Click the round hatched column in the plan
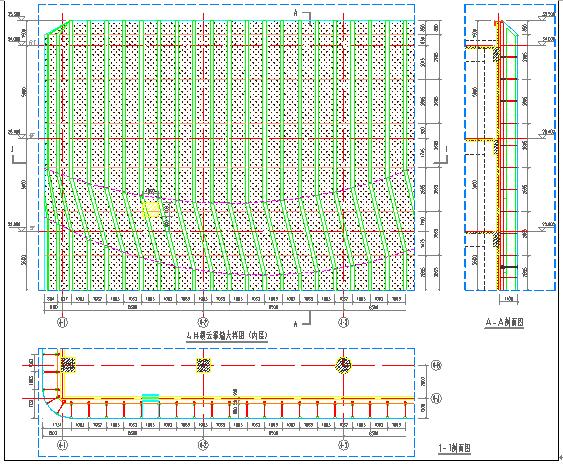This screenshot has height=467, width=563. coord(343,365)
